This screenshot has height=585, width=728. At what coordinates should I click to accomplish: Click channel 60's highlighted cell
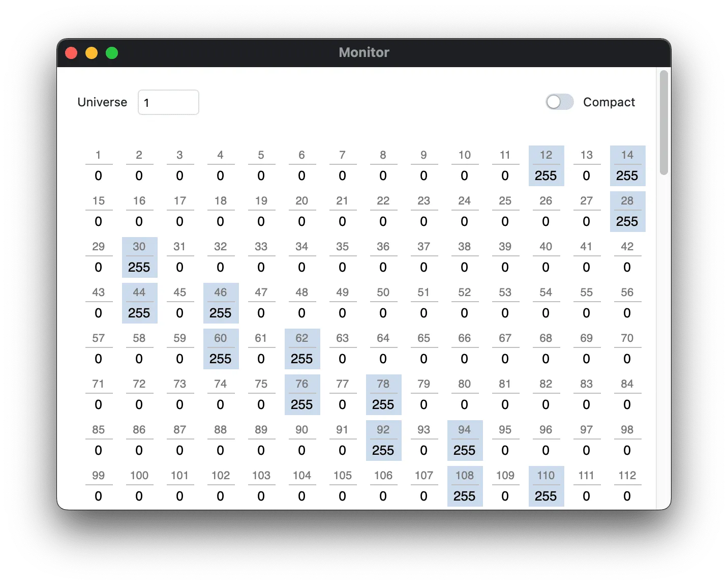pos(221,349)
